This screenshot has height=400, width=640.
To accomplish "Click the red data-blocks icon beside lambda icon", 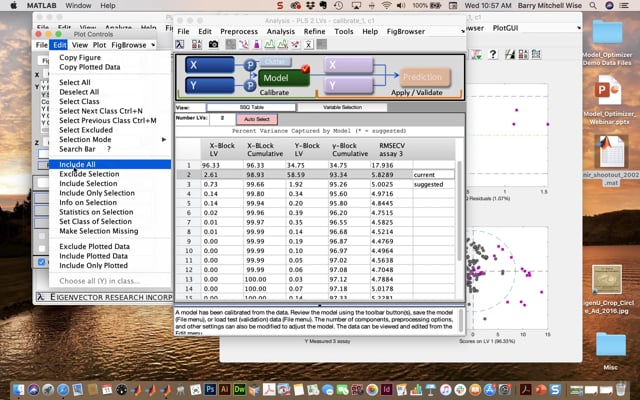I will [x=197, y=44].
